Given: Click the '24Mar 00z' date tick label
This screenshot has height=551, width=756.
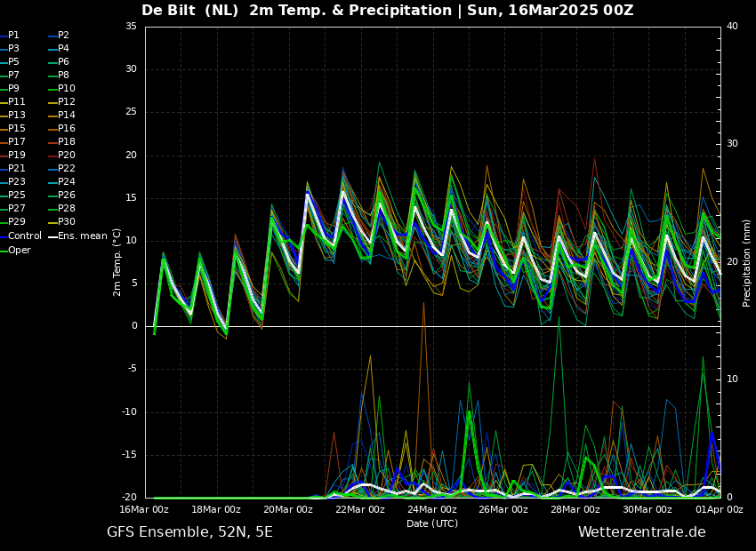Looking at the screenshot, I should click(x=432, y=509).
